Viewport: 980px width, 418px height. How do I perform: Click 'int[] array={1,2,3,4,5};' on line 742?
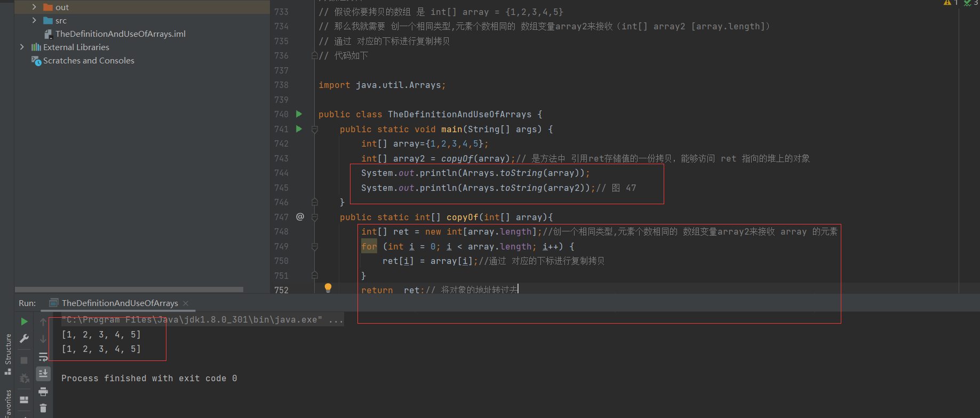pyautogui.click(x=425, y=143)
